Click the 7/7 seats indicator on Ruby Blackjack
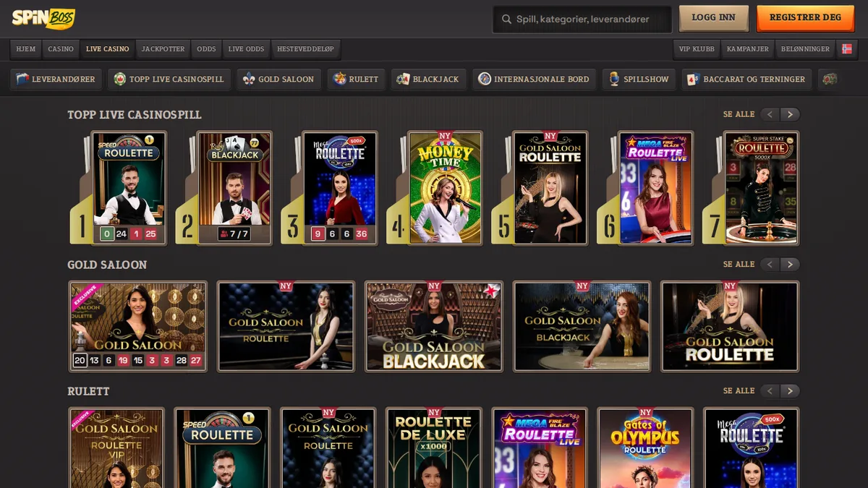The width and height of the screenshot is (868, 488). point(234,234)
